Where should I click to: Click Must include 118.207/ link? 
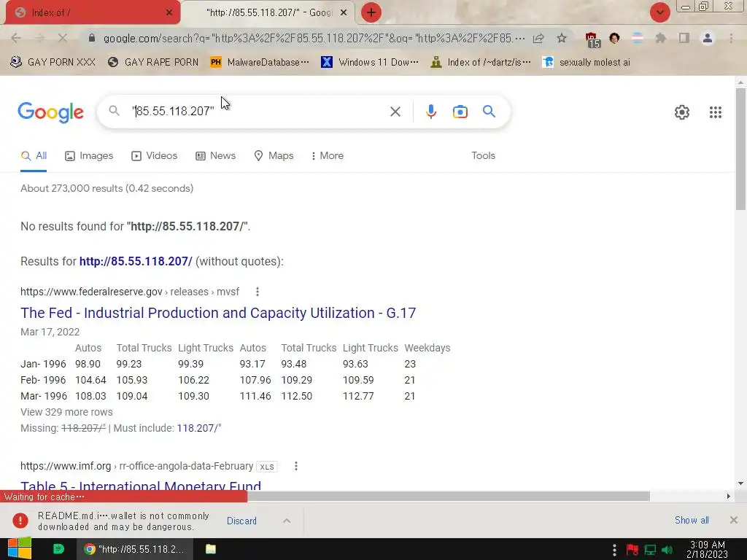(199, 428)
